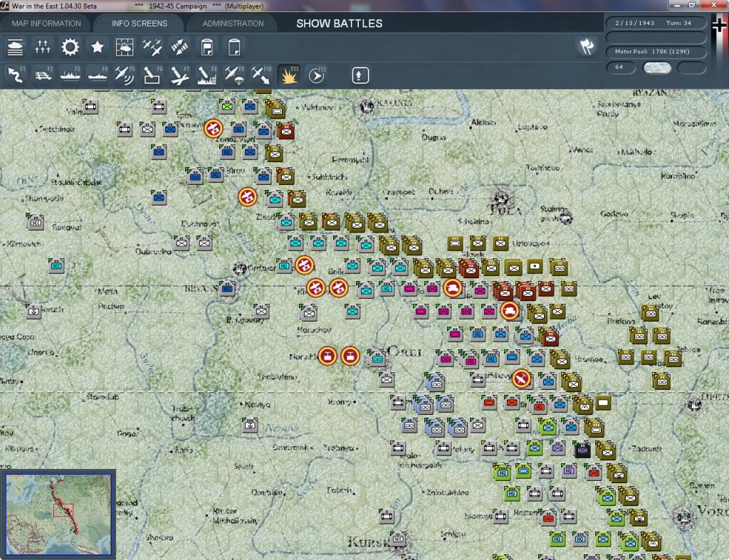Click the Zolotukhino town label

[x=447, y=492]
